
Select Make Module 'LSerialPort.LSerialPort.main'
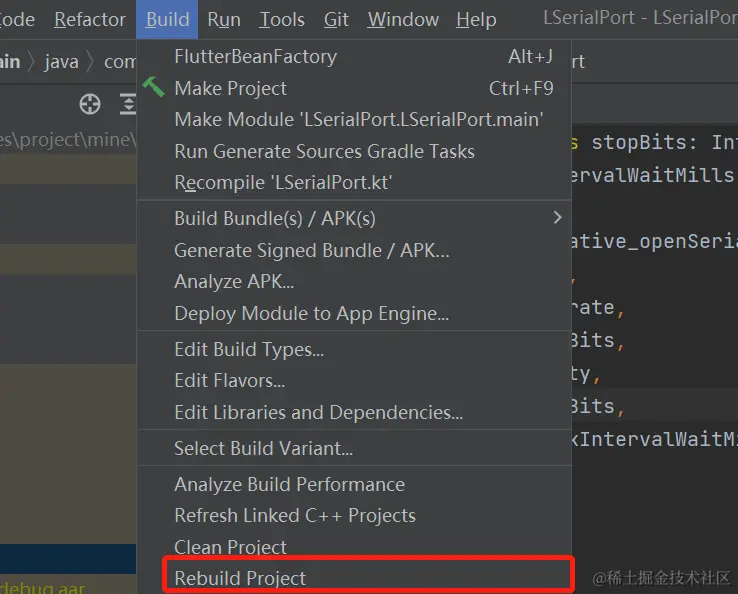click(x=354, y=120)
